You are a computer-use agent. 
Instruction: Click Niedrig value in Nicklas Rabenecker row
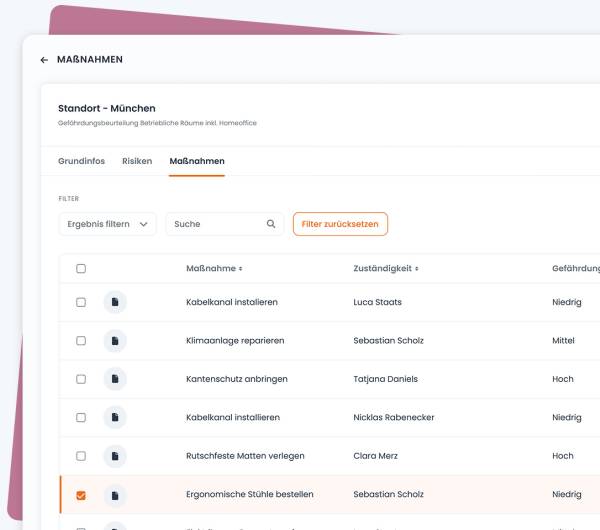(567, 417)
